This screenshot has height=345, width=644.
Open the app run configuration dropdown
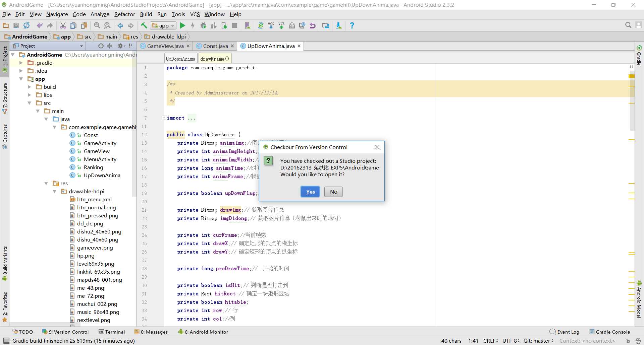(x=163, y=25)
